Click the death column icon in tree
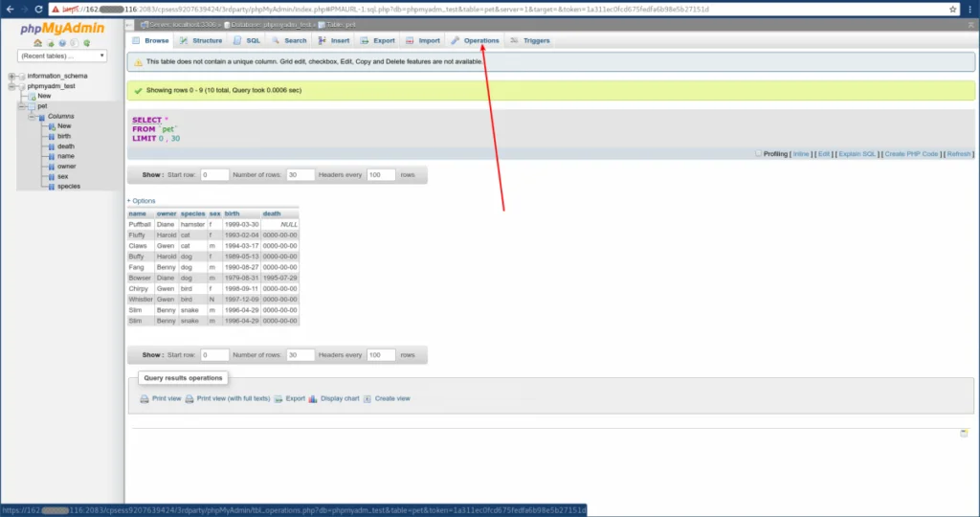Image resolution: width=980 pixels, height=517 pixels. point(52,146)
